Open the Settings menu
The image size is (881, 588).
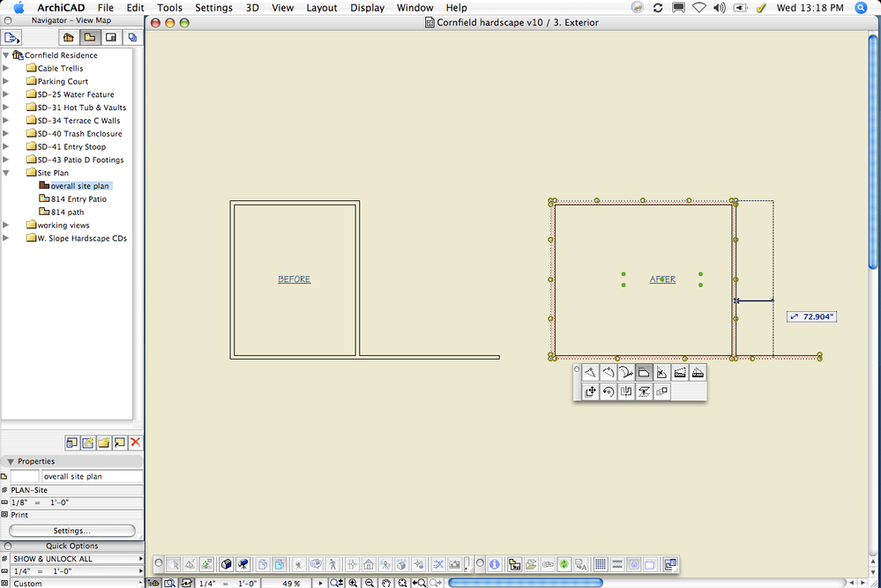click(x=213, y=8)
